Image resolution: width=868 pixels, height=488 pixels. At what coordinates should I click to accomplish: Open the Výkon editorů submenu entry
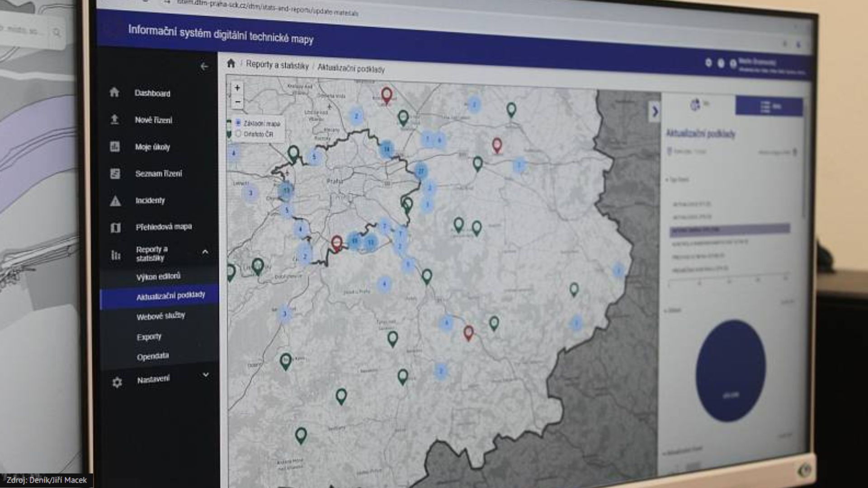point(158,276)
